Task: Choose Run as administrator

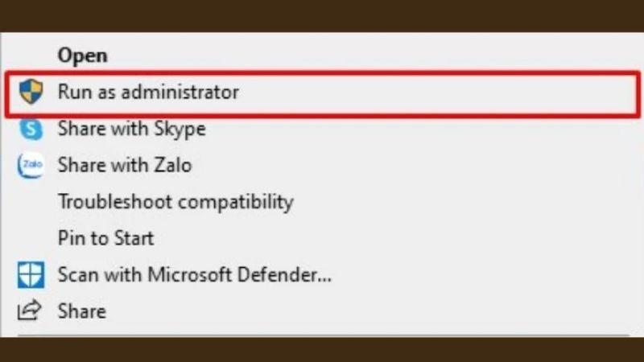Action: pos(148,93)
